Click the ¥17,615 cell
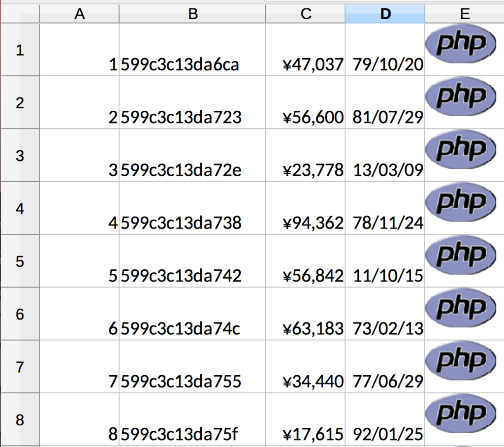504x447 pixels. pos(305,419)
